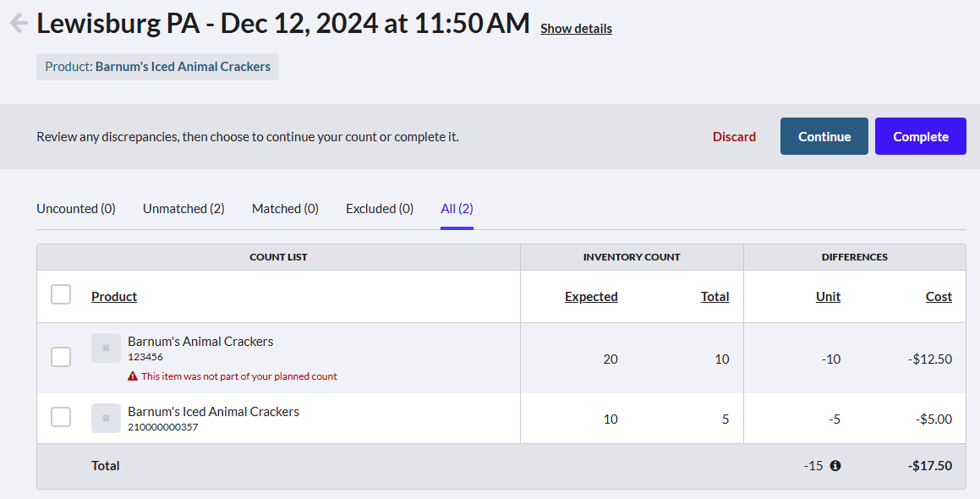The image size is (980, 499).
Task: Click the Lewisburg PA count title
Action: (x=283, y=23)
